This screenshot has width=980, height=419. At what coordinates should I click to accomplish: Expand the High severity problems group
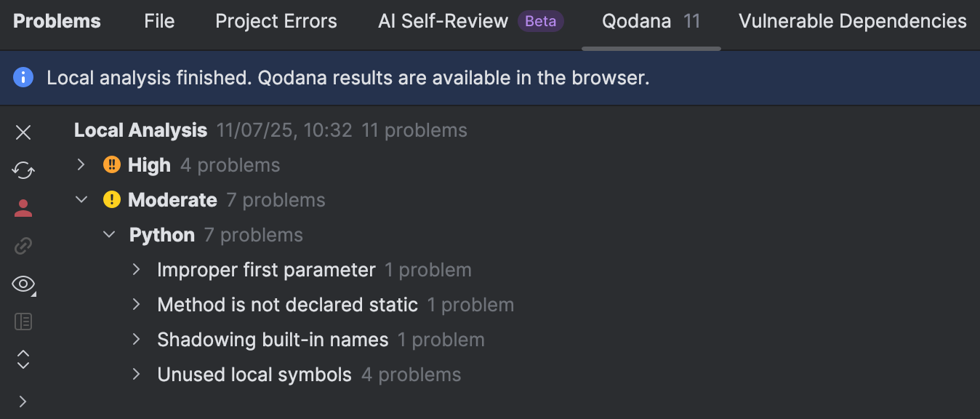click(x=81, y=165)
